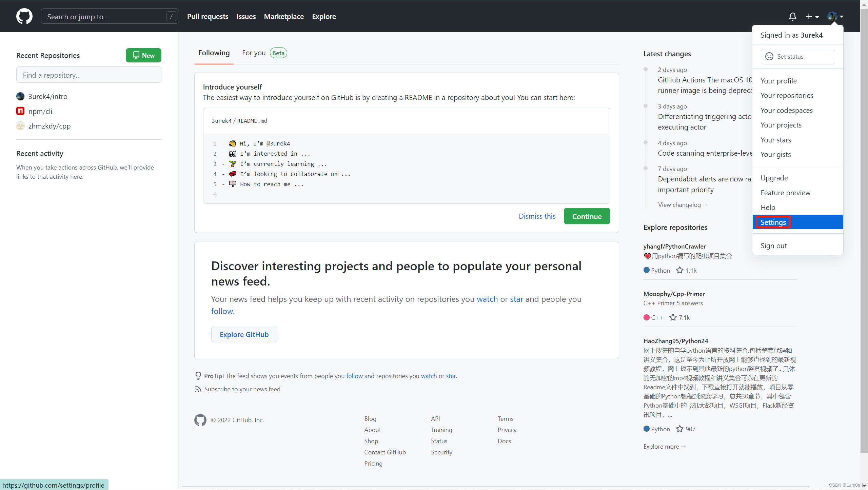Image resolution: width=868 pixels, height=490 pixels.
Task: Click Contact GitHub footer link
Action: pos(385,452)
